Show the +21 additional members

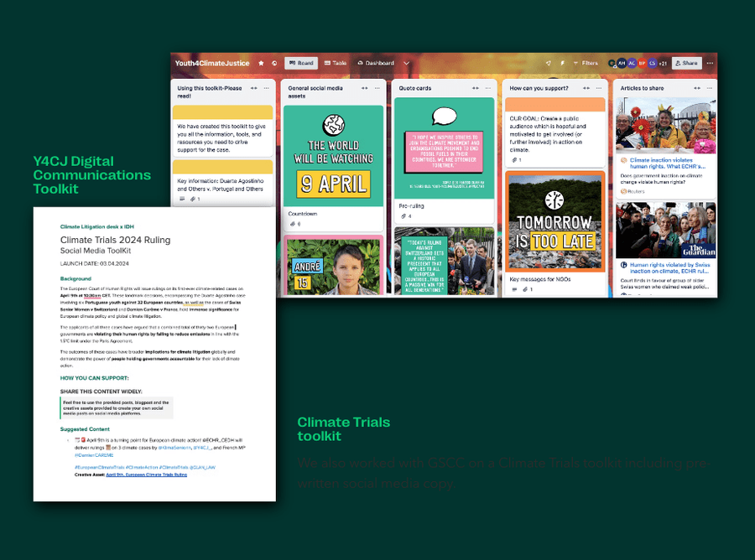pyautogui.click(x=663, y=63)
